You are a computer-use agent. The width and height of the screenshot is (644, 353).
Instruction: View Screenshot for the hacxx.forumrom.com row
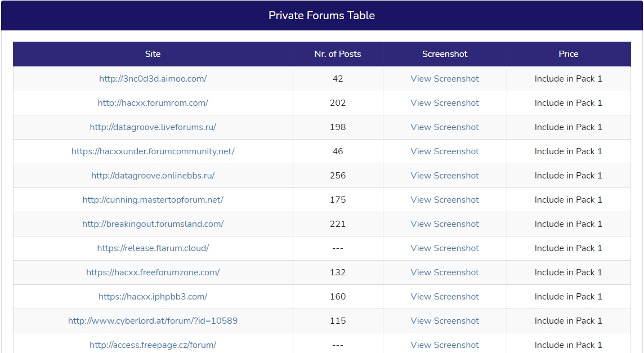pyautogui.click(x=445, y=103)
